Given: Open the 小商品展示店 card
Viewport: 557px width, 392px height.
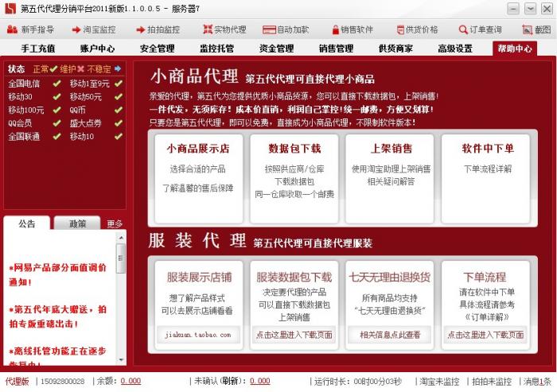Looking at the screenshot, I should (x=199, y=179).
